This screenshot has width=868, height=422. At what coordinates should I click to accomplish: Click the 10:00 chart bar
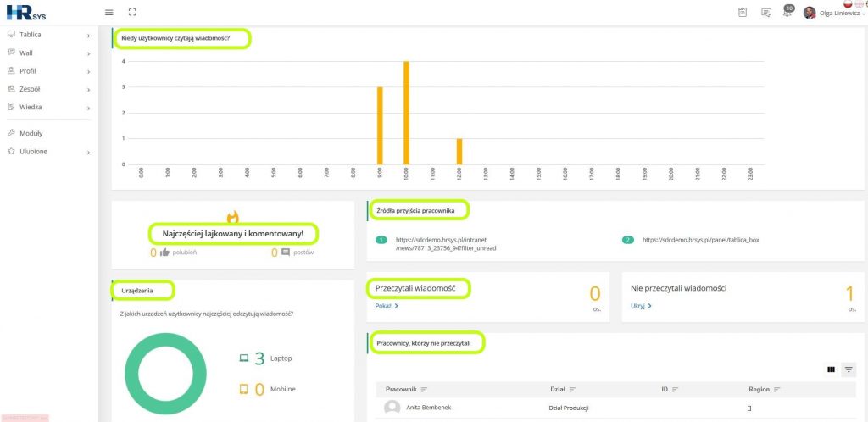[406, 113]
